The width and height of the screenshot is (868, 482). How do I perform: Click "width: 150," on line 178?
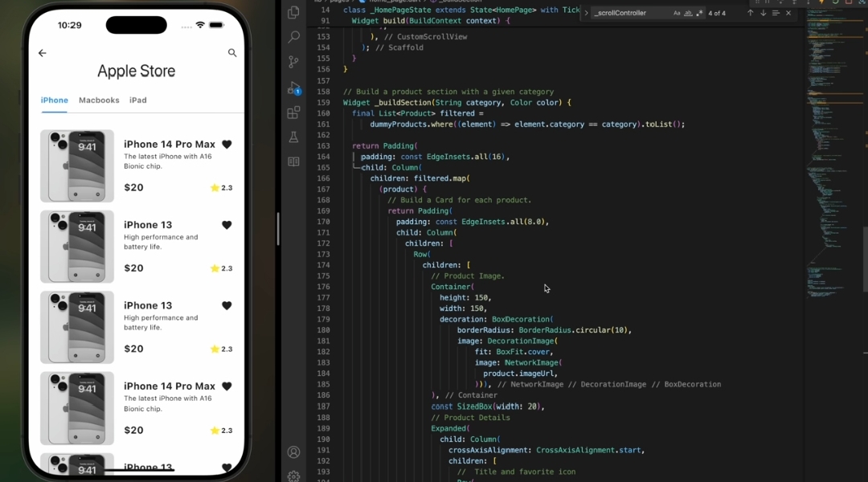point(464,308)
